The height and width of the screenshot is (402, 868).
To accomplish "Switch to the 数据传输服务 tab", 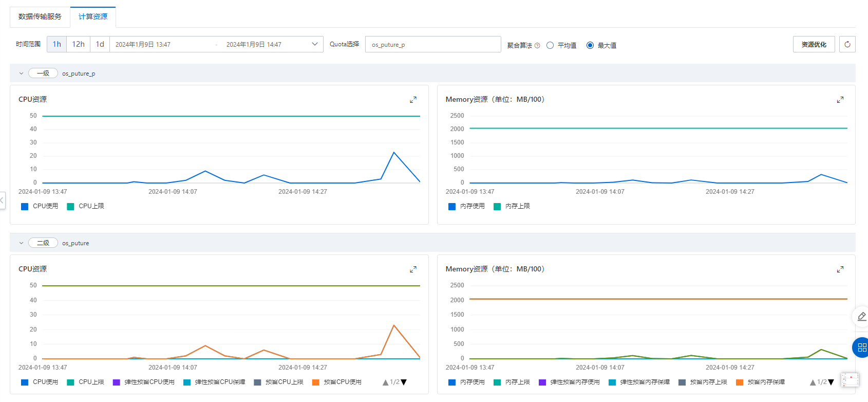I will tap(40, 16).
